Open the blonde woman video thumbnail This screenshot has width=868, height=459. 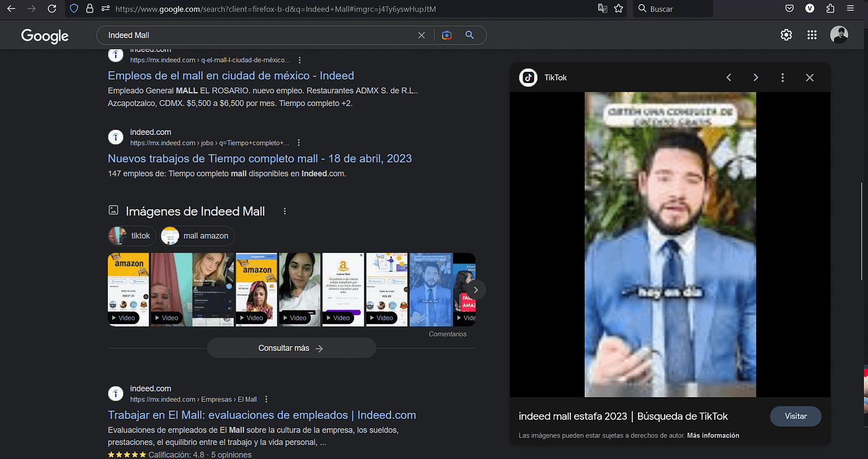coord(213,289)
